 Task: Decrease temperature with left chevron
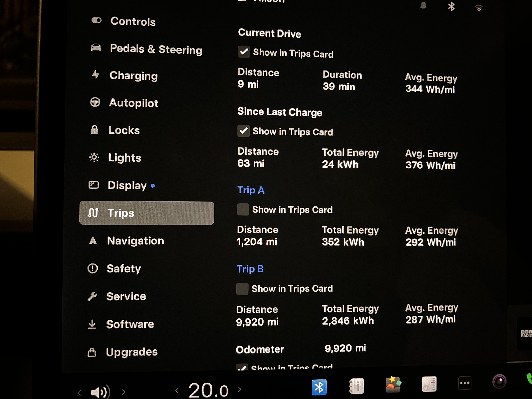coord(177,391)
